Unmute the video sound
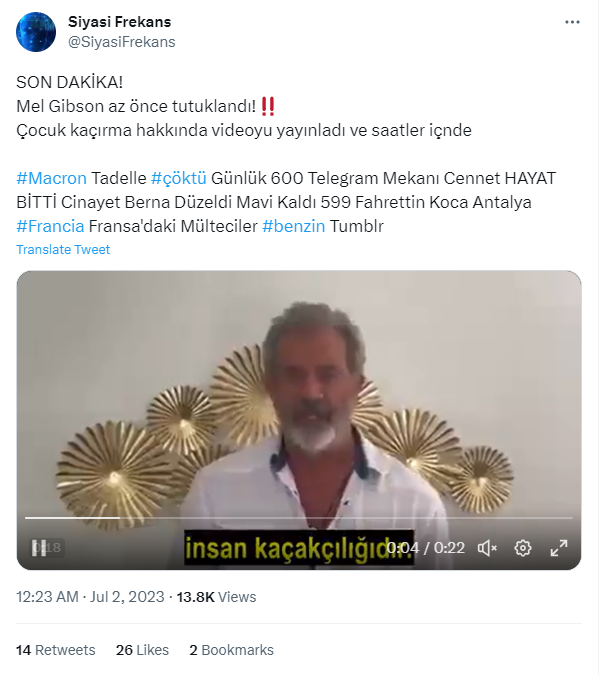The width and height of the screenshot is (600, 675). click(487, 547)
